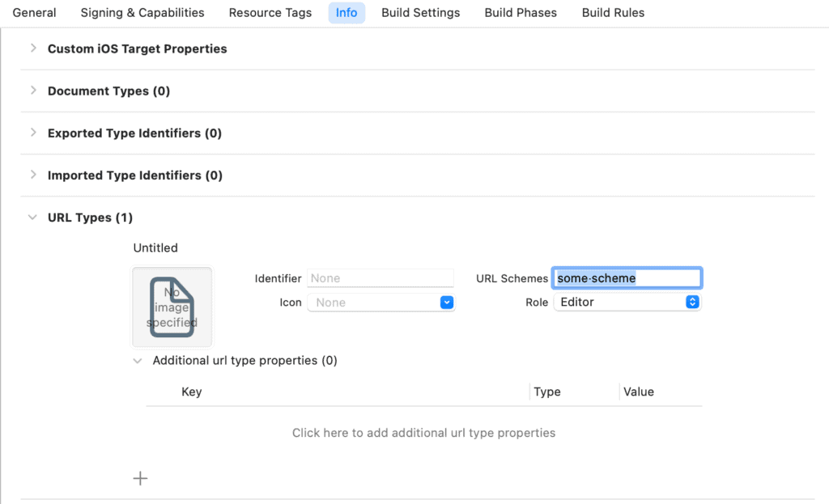Click the URL Schemes label

tap(512, 278)
